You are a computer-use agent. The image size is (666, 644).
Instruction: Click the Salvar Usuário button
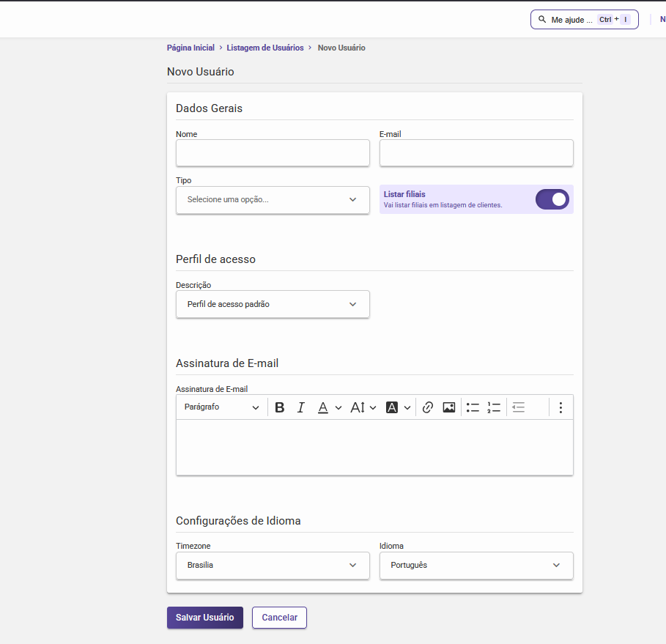coord(204,618)
